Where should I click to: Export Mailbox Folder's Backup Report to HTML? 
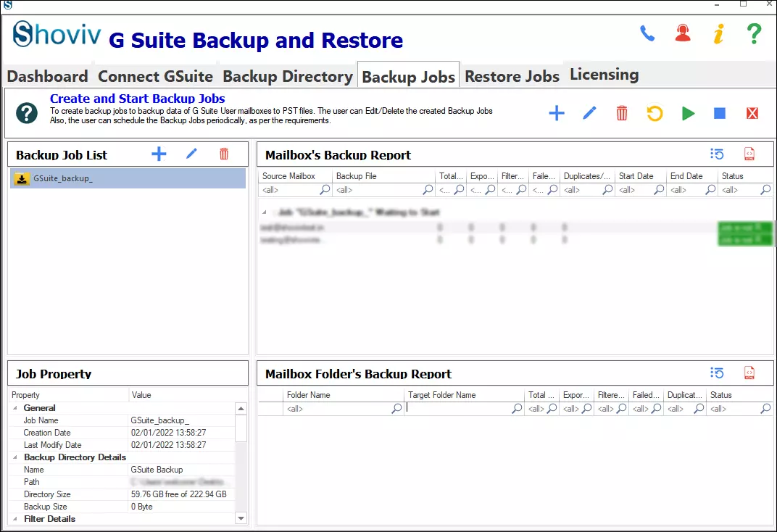point(749,373)
